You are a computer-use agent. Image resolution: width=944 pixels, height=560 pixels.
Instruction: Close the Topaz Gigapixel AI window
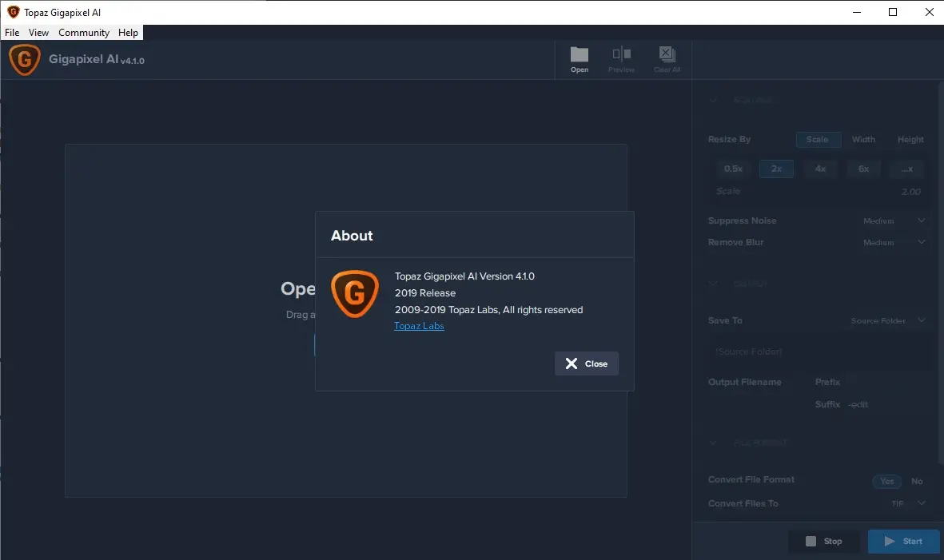point(929,12)
